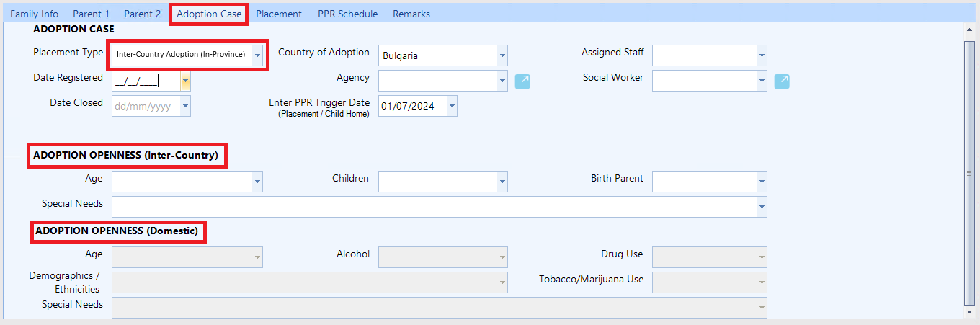Open the Date Registered calendar picker

click(185, 81)
